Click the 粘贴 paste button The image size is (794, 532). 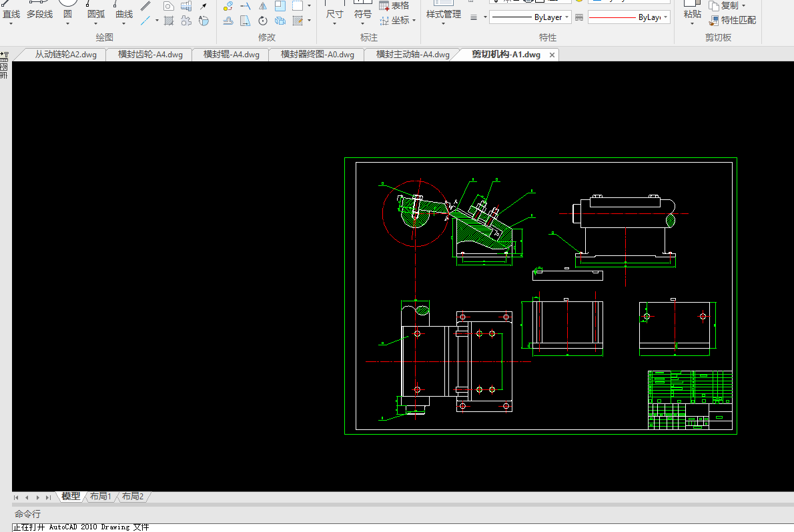point(692,10)
